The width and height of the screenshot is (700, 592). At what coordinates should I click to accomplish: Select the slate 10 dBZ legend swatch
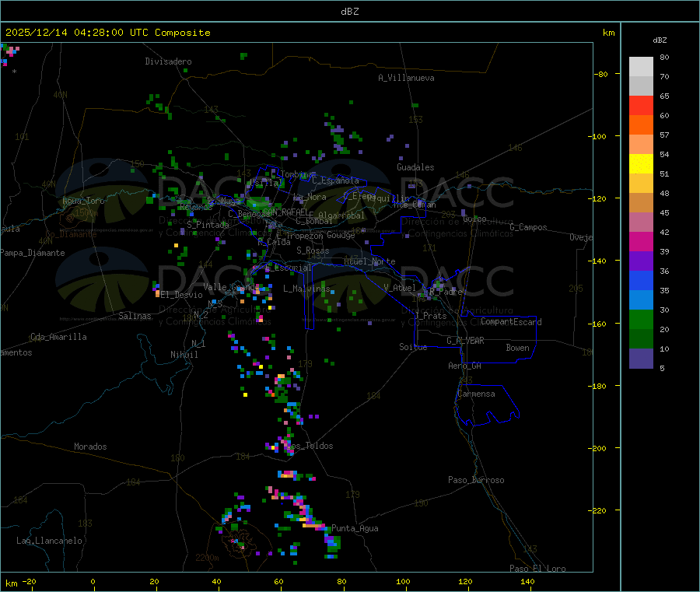[641, 358]
